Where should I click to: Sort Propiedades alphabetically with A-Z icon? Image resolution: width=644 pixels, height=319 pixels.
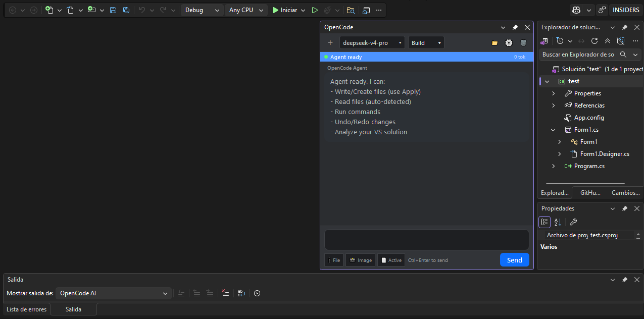pyautogui.click(x=558, y=222)
